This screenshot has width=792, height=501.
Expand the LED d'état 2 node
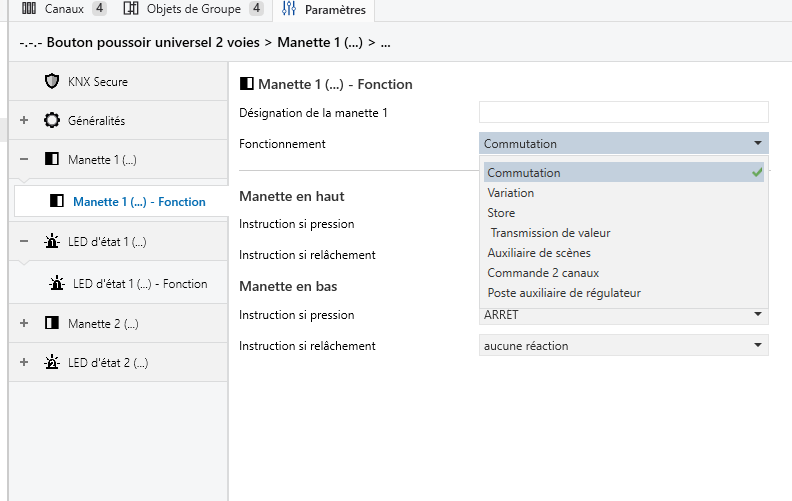(23, 362)
